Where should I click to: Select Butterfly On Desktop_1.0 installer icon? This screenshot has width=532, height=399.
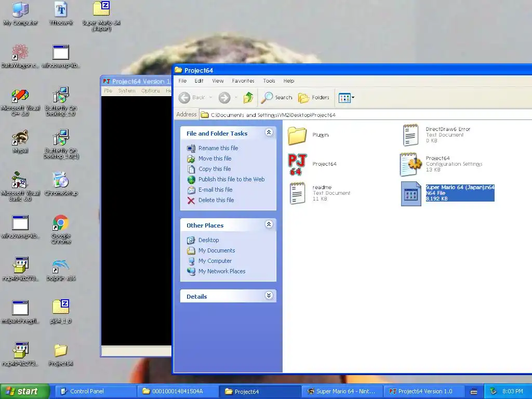click(61, 102)
